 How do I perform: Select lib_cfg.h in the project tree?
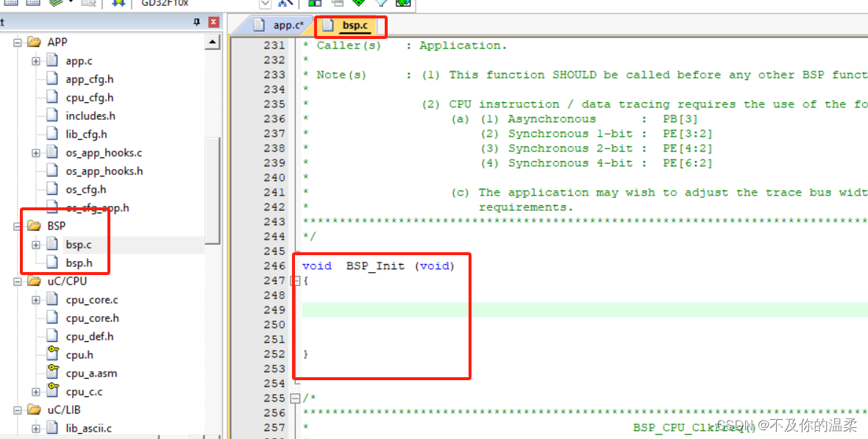tap(86, 134)
